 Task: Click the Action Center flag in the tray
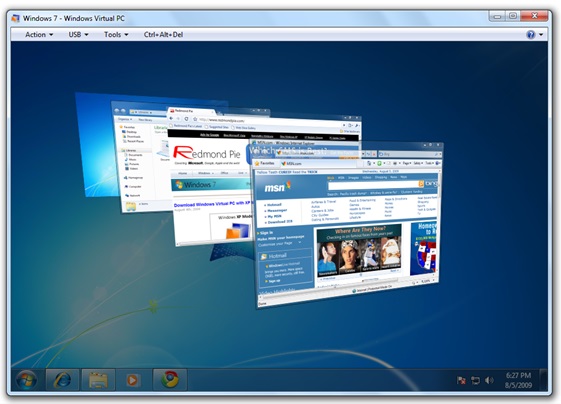point(462,380)
